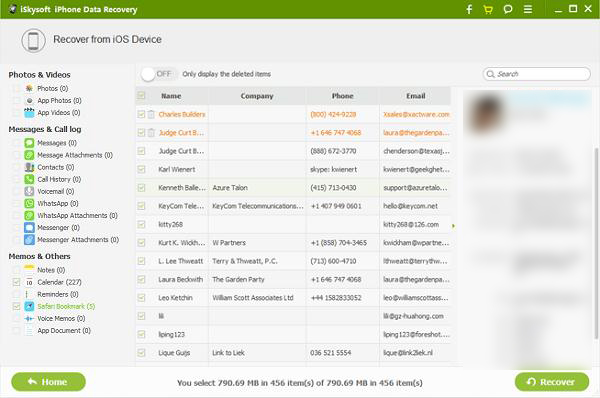Open the Call History icon

coord(29,179)
